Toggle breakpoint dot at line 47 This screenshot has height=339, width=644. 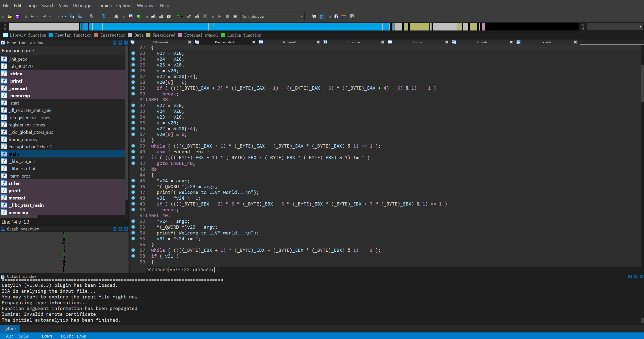point(133,192)
